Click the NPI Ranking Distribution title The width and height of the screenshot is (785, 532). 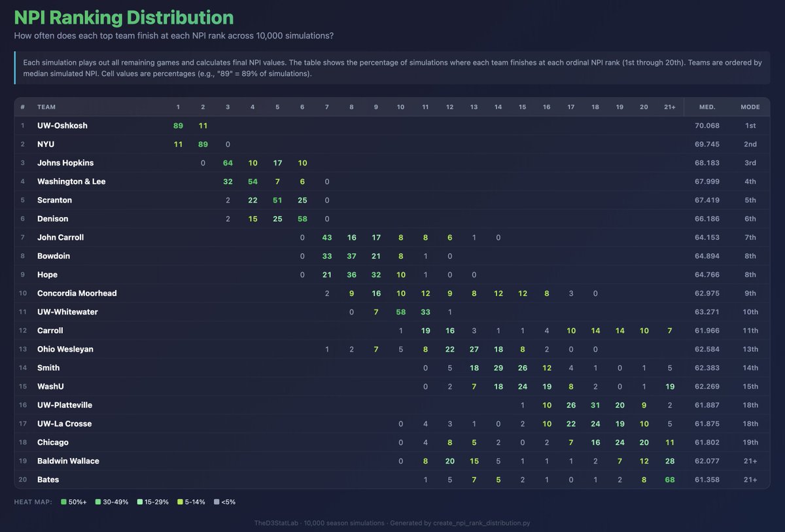pos(124,18)
